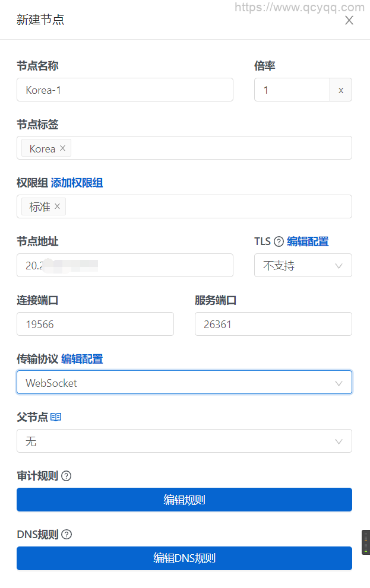This screenshot has width=370, height=588.
Task: Click the 添加权限组 link
Action: [77, 183]
